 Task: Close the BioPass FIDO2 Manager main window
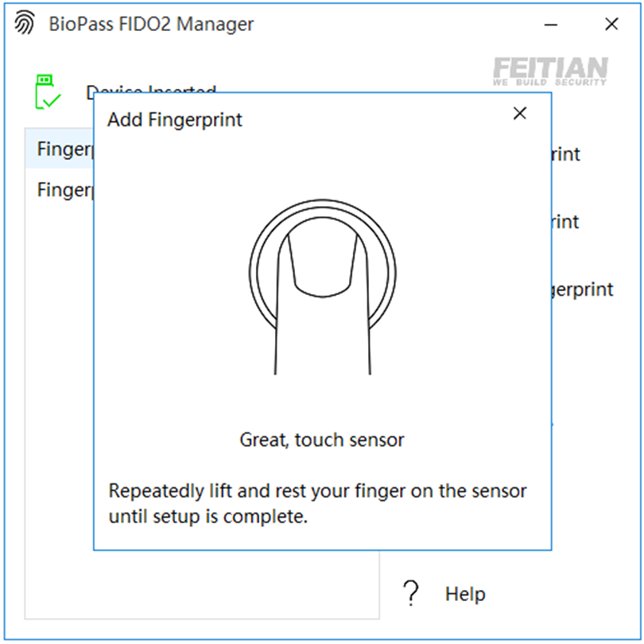(x=611, y=25)
